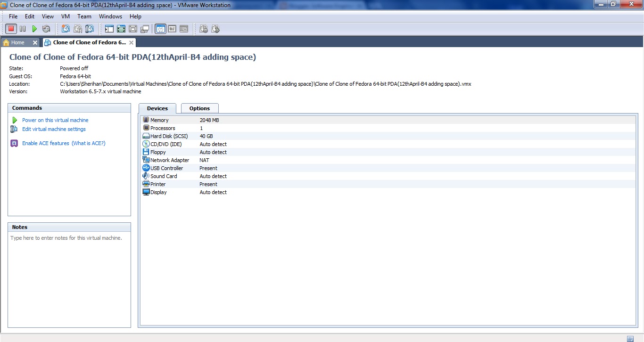Click the Reset virtual machine toolbar icon
The width and height of the screenshot is (644, 342).
[46, 29]
